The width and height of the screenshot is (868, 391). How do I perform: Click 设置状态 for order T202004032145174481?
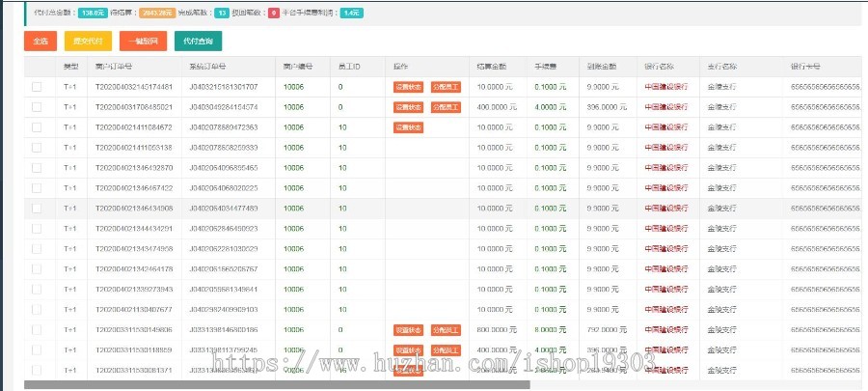(409, 87)
